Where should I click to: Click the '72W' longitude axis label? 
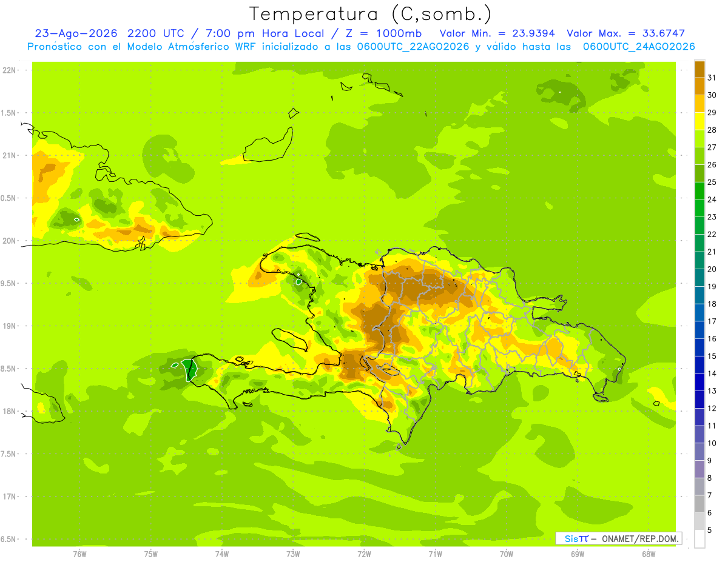(x=364, y=554)
